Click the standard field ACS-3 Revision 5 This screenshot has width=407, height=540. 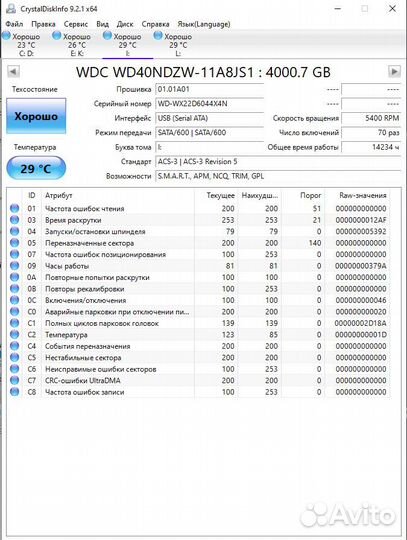point(278,162)
